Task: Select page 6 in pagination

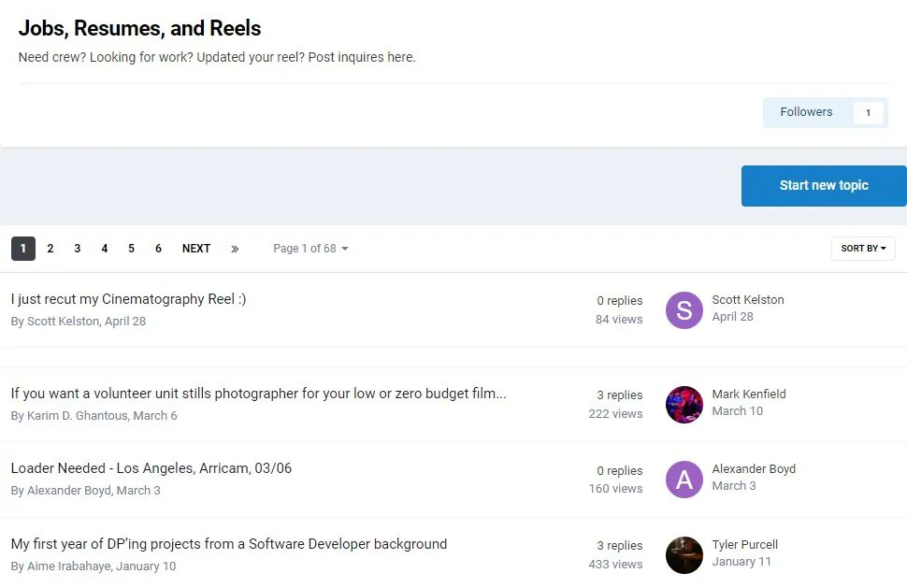Action: 158,249
